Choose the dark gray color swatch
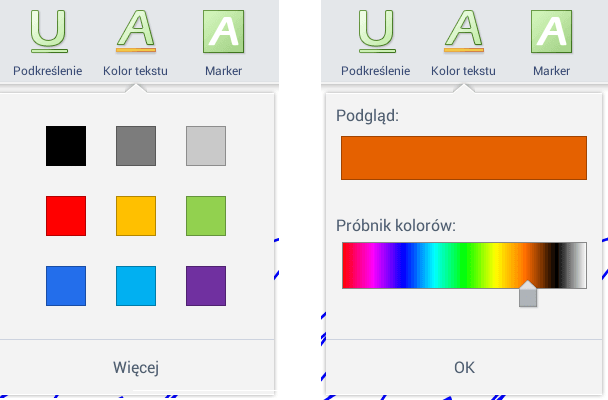 (136, 146)
